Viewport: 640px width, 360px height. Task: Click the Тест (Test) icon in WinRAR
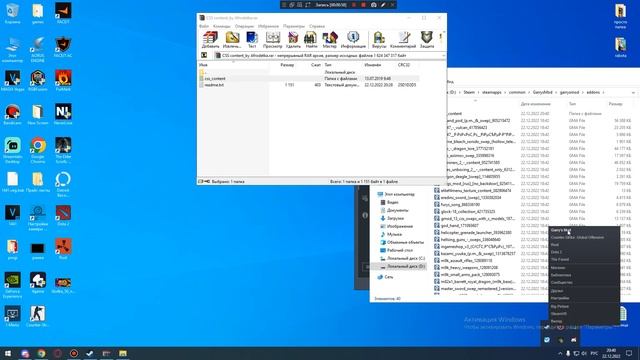(x=252, y=40)
